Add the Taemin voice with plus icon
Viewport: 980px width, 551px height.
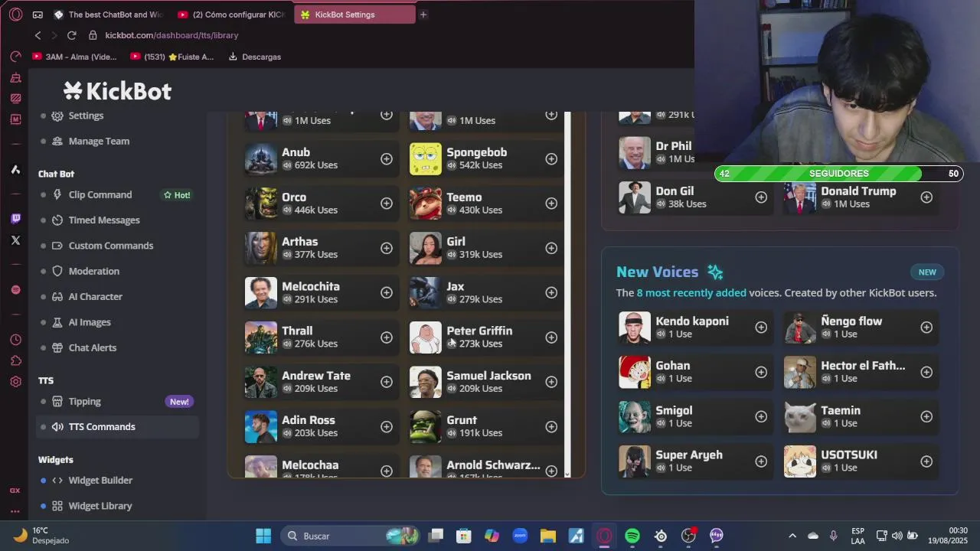926,416
